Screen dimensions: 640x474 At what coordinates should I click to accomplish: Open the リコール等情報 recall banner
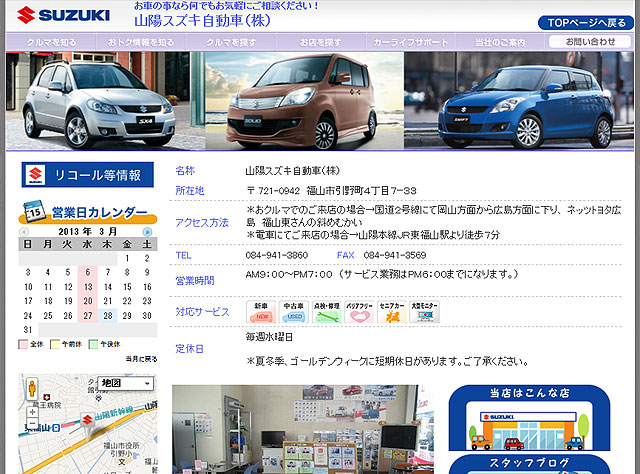(88, 175)
